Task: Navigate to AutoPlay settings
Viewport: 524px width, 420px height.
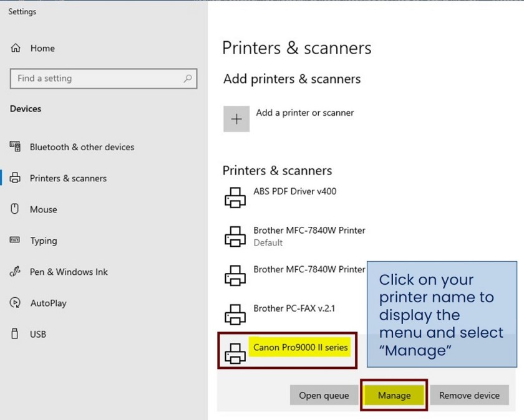Action: coord(50,303)
